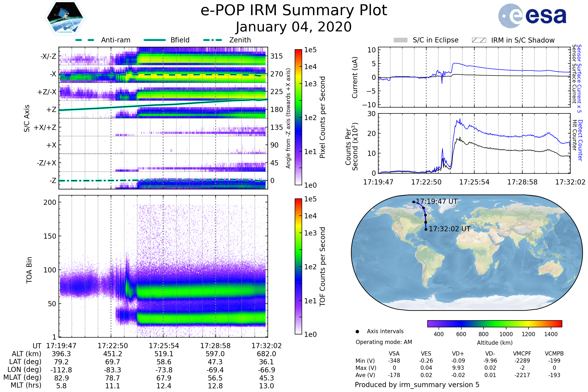Click the 17:32:02 UT end point on map
Screen dimensions: 588x392
tap(426, 229)
